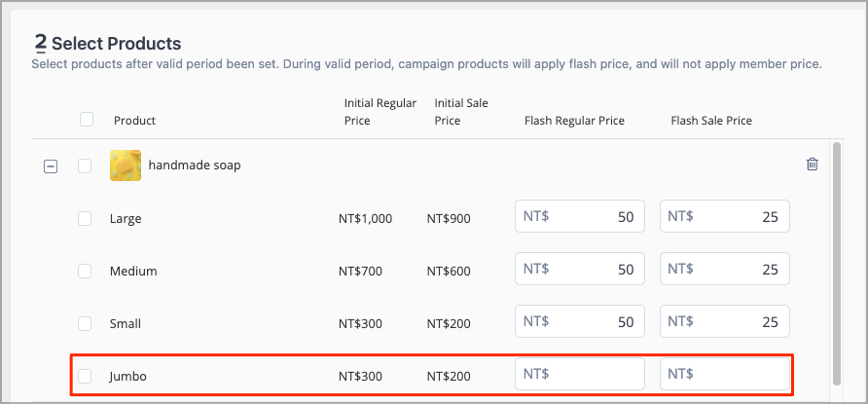Click the NT$600 sale price for Medium
Image resolution: width=868 pixels, height=404 pixels.
coord(449,272)
